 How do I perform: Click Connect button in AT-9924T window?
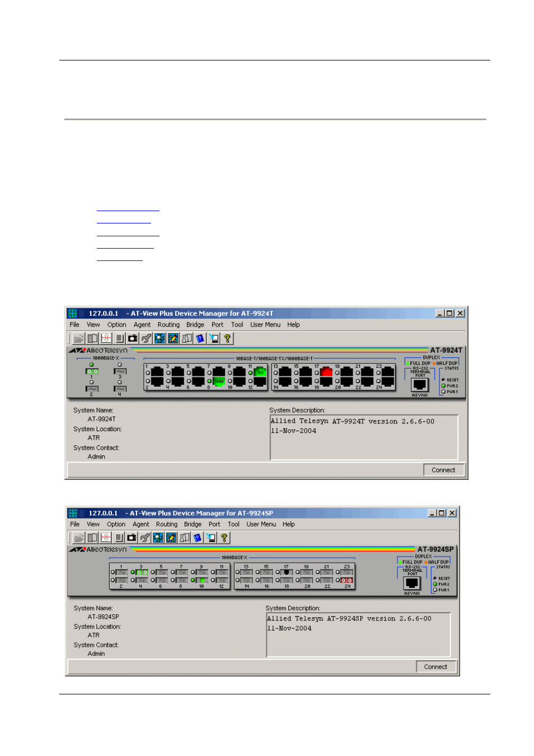pyautogui.click(x=444, y=470)
